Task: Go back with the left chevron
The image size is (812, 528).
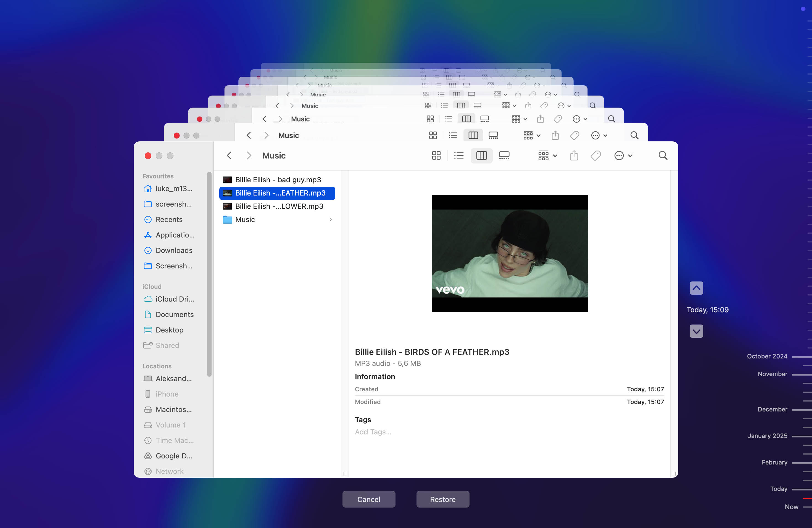Action: [229, 155]
